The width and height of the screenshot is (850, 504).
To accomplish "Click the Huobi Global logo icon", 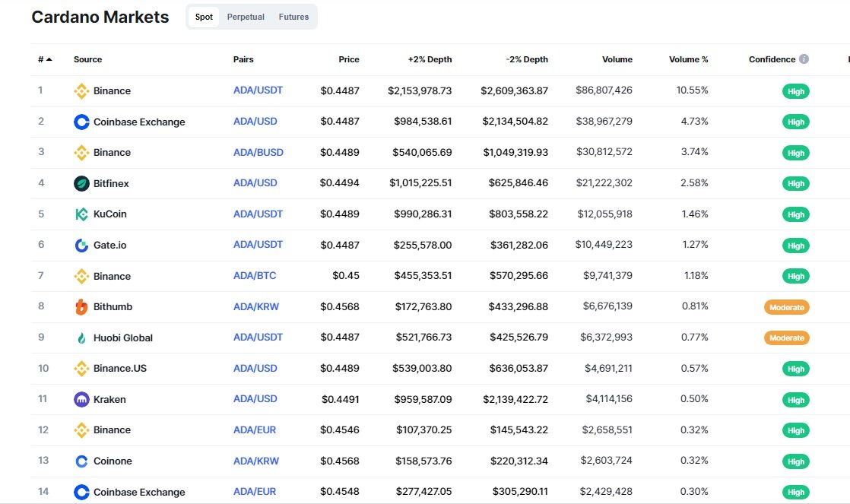I will (x=81, y=338).
